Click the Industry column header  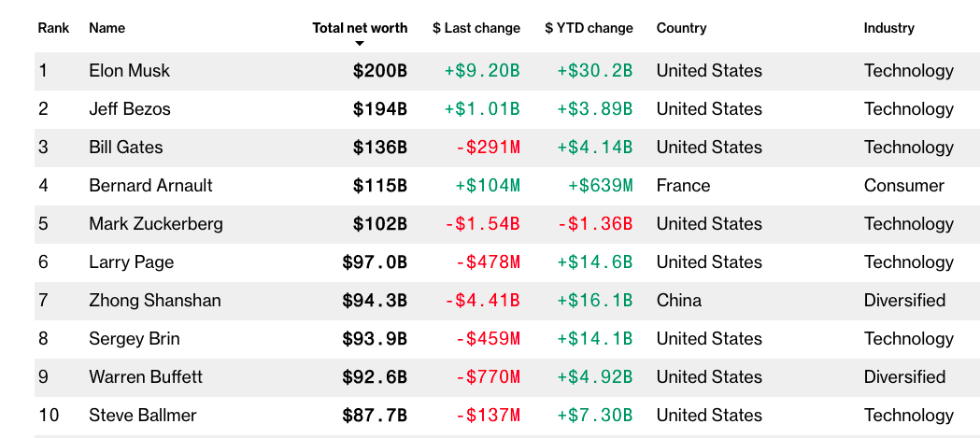click(x=888, y=28)
